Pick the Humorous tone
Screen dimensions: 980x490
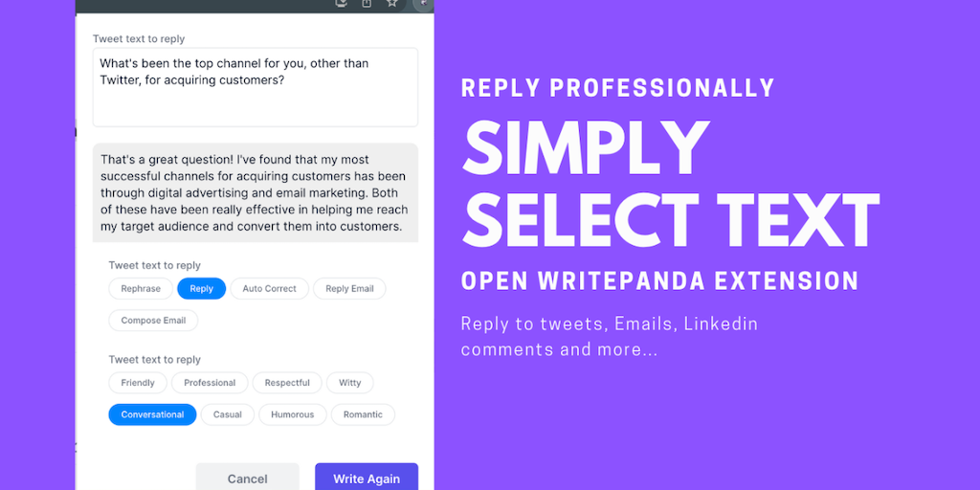pyautogui.click(x=292, y=414)
